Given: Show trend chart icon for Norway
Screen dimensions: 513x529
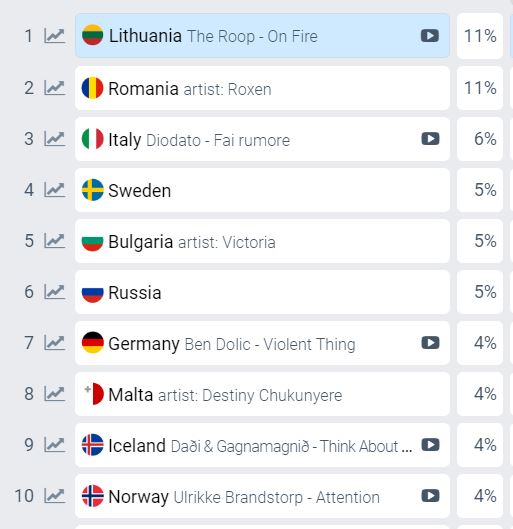Looking at the screenshot, I should (x=54, y=496).
